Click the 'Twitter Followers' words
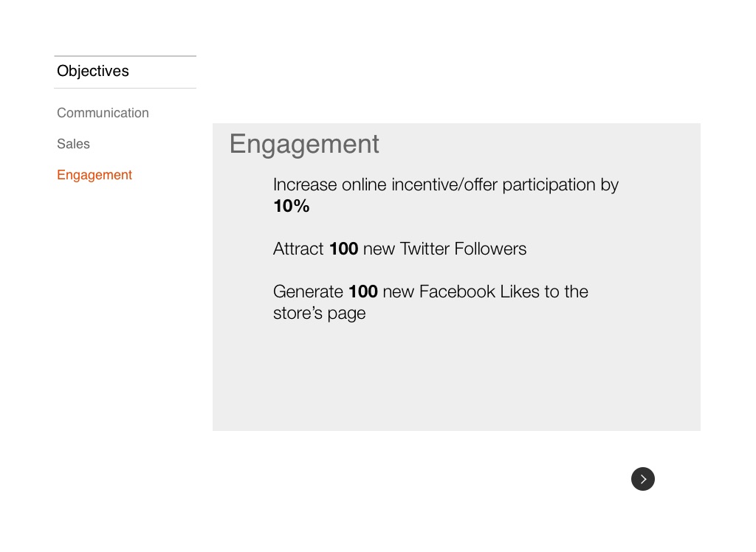Viewport: 756px width, 552px height. [464, 249]
